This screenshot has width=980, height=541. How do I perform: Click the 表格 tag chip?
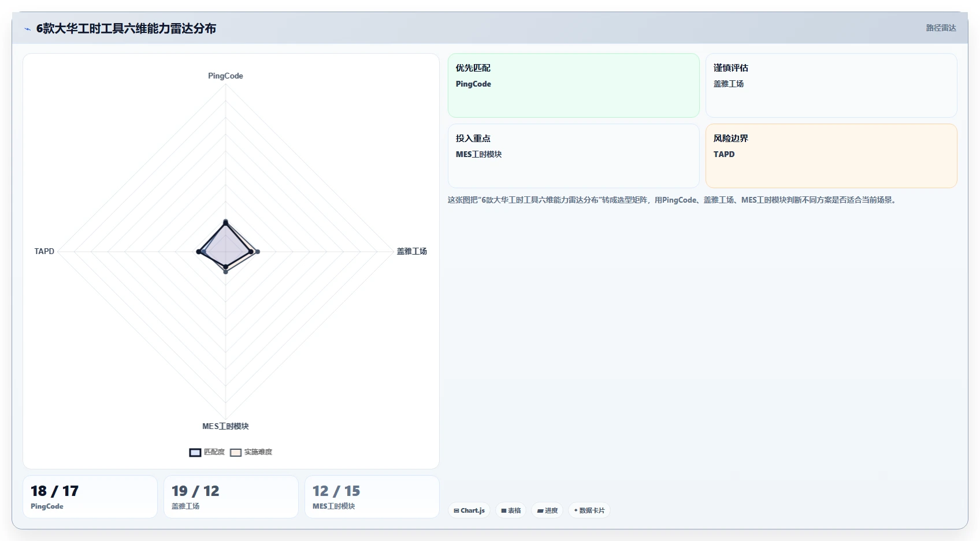pyautogui.click(x=511, y=510)
